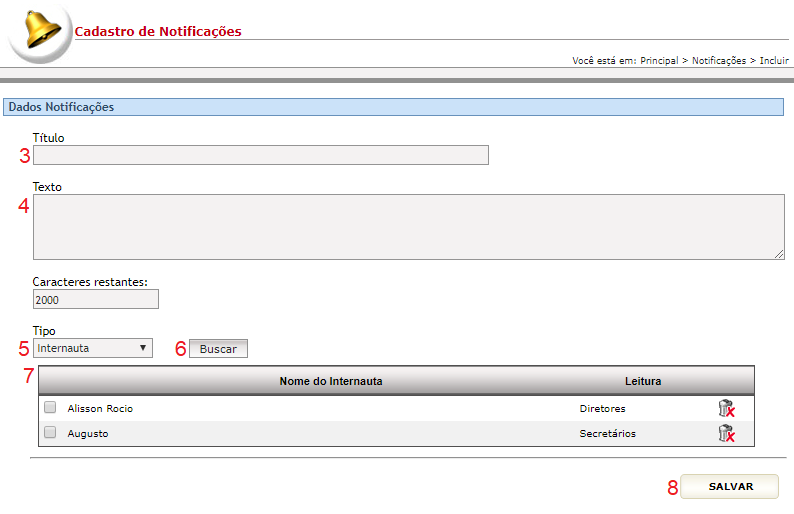Open the Tipo dropdown showing Internauta
The height and width of the screenshot is (514, 794).
pos(93,348)
